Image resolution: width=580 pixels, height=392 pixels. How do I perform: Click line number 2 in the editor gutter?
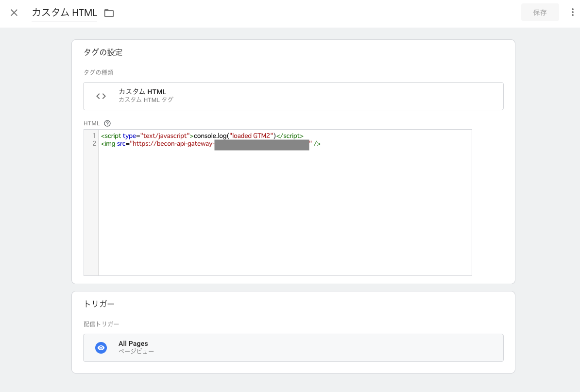click(x=94, y=143)
